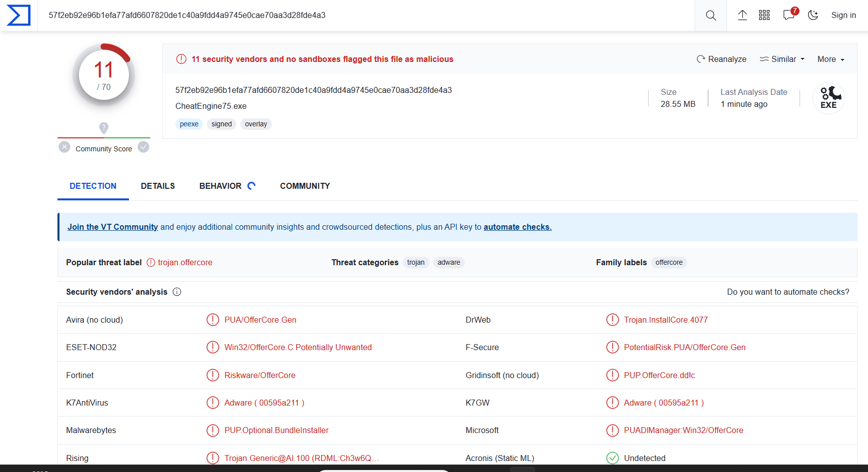This screenshot has height=472, width=868.
Task: Click the 28.55 MB size value
Action: pos(678,104)
